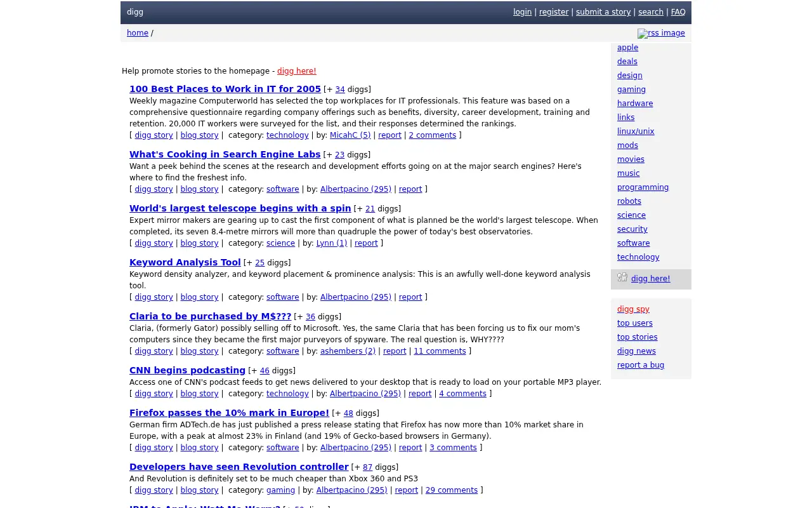View user profile ashembers (2)
Screen dimensions: 812x508
coord(348,351)
